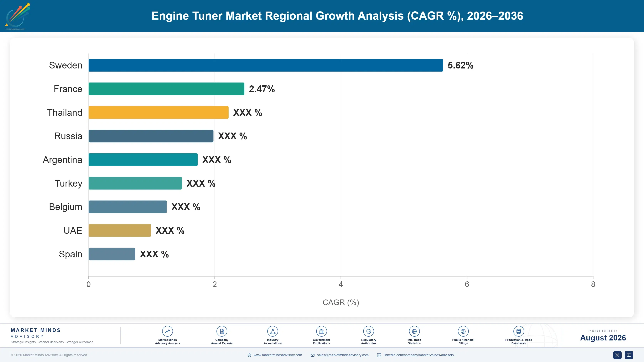
Task: Click the XXX % label beside Thailand
Action: point(247,113)
